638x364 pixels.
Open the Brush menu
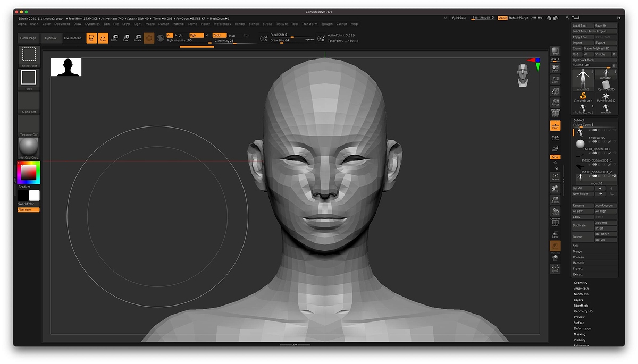pyautogui.click(x=34, y=24)
